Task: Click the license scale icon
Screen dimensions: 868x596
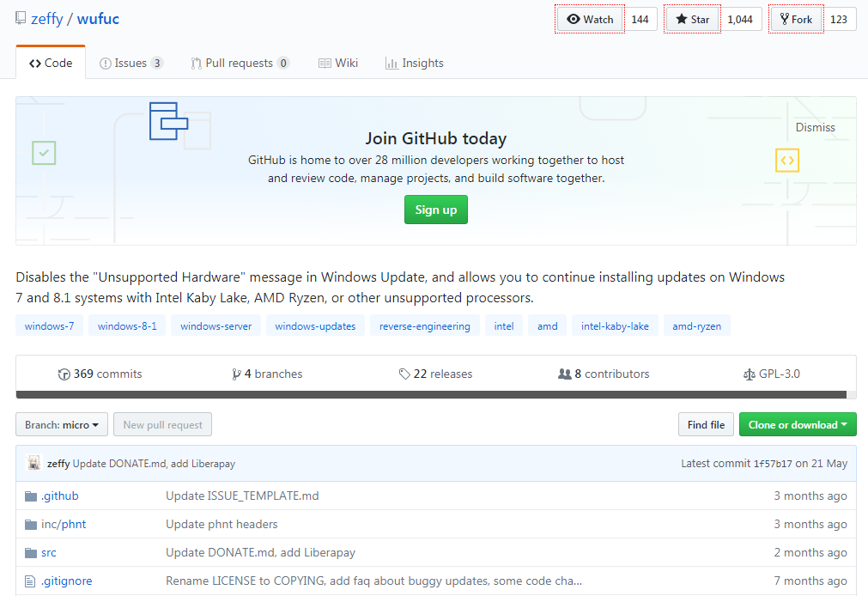Action: click(x=749, y=374)
